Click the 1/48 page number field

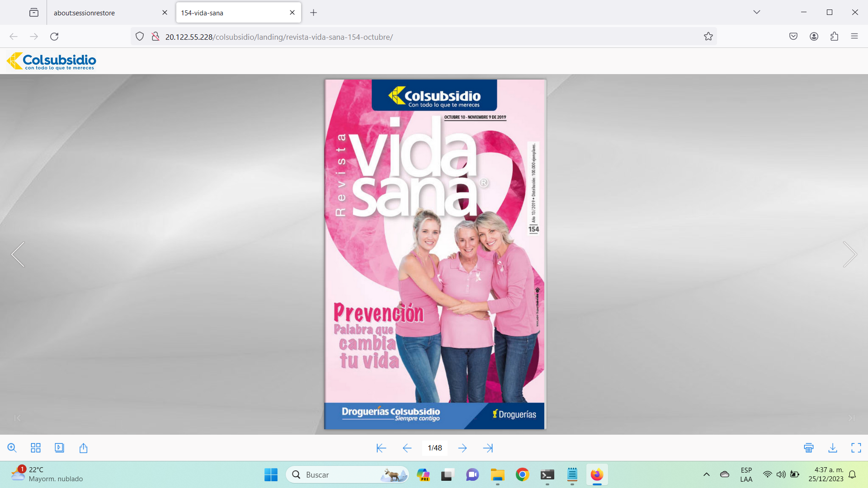click(435, 448)
